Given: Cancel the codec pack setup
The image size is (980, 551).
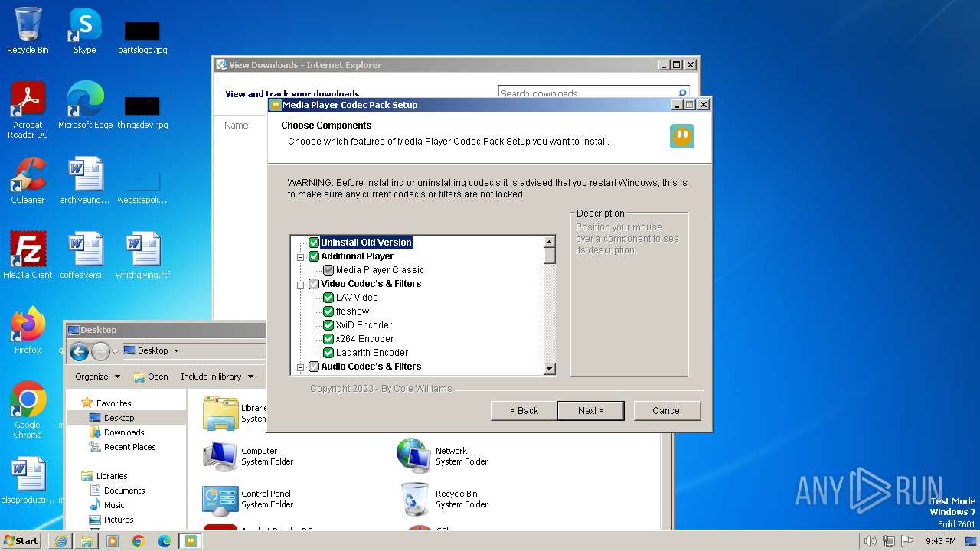Looking at the screenshot, I should pyautogui.click(x=667, y=411).
